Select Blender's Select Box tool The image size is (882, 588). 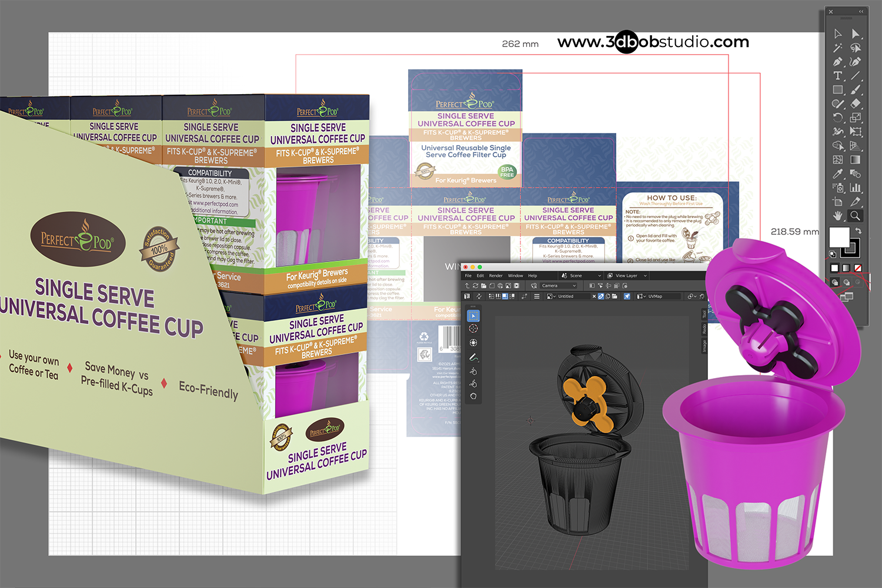pos(473,316)
